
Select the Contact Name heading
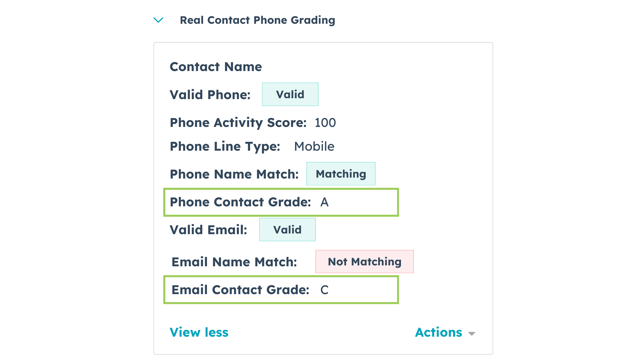216,67
